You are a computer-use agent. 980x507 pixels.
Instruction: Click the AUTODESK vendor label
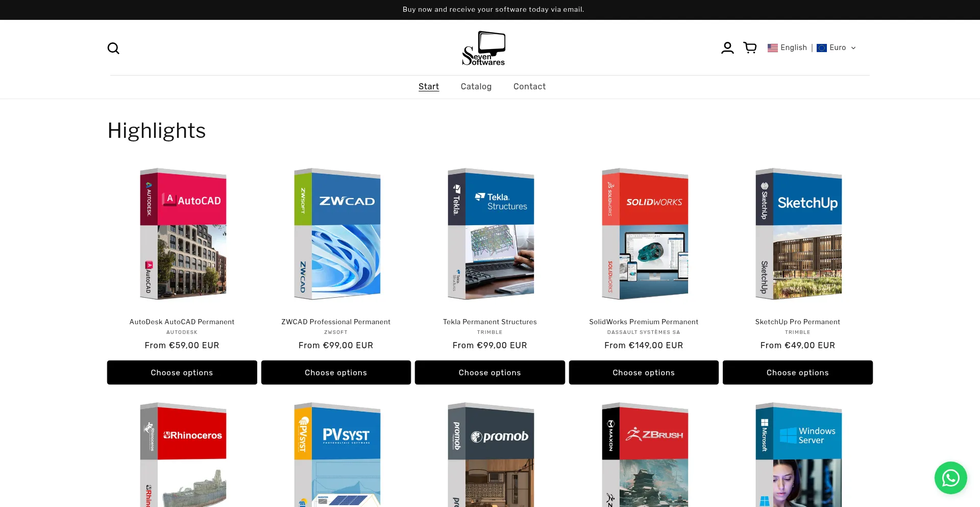182,332
